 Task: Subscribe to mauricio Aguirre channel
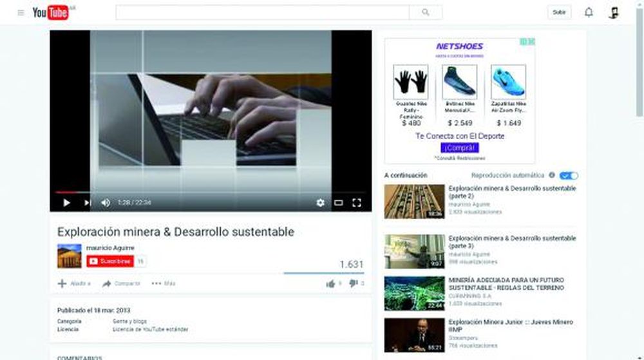110,261
